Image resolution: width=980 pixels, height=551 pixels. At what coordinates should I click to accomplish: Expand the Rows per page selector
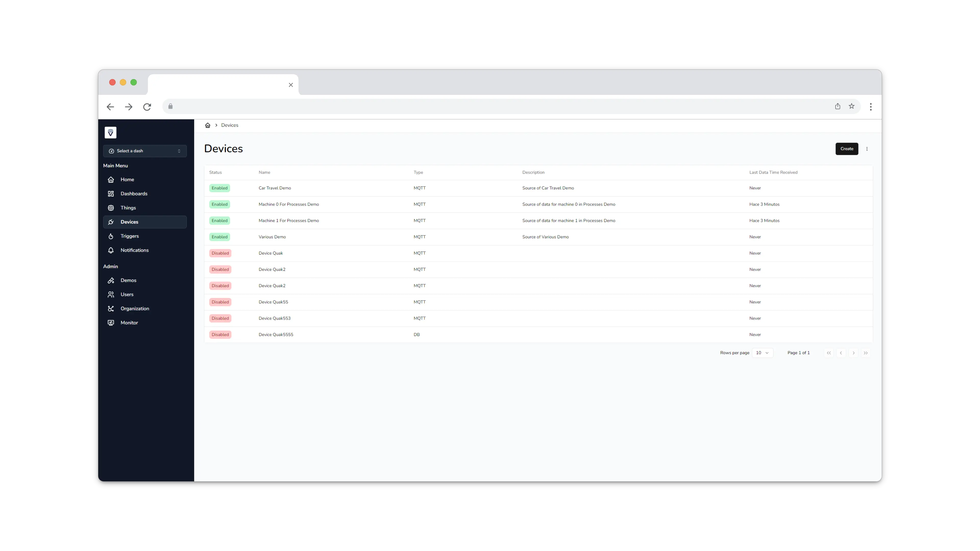click(x=762, y=353)
